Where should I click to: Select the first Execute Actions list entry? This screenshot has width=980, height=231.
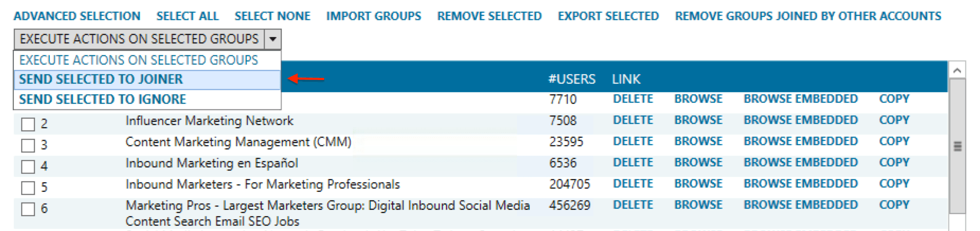click(138, 60)
